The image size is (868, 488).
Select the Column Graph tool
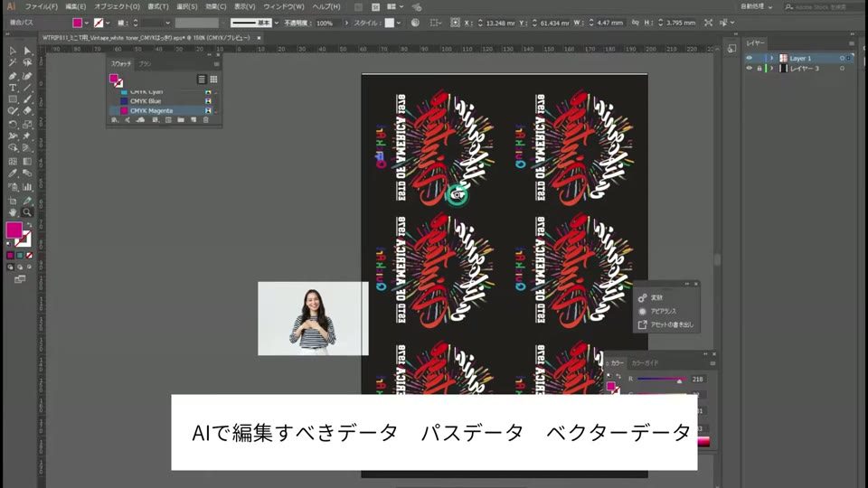(27, 187)
